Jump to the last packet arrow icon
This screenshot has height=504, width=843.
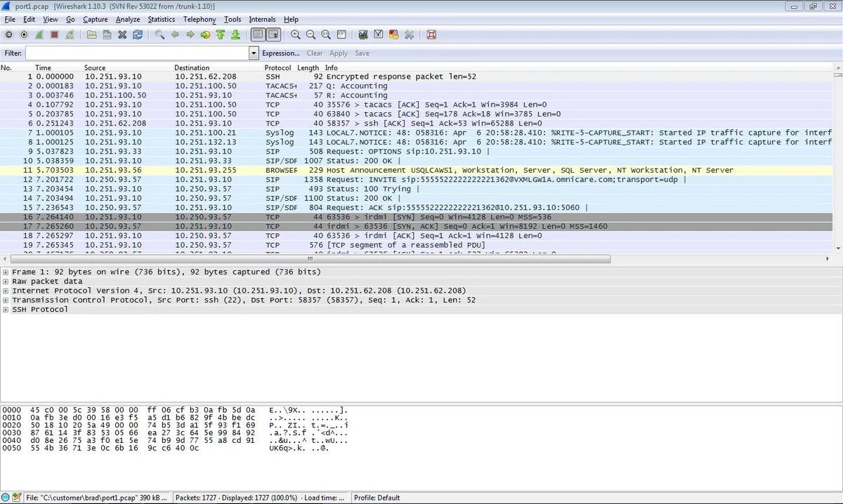pos(236,34)
